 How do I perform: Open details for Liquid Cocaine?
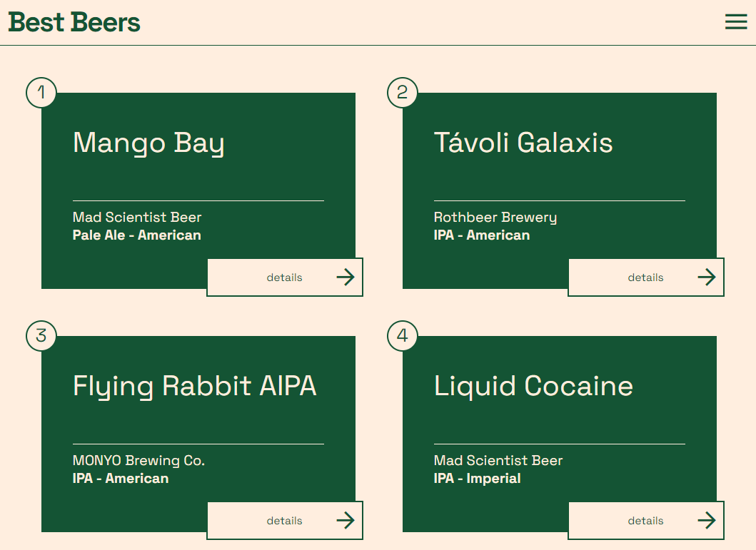point(645,521)
